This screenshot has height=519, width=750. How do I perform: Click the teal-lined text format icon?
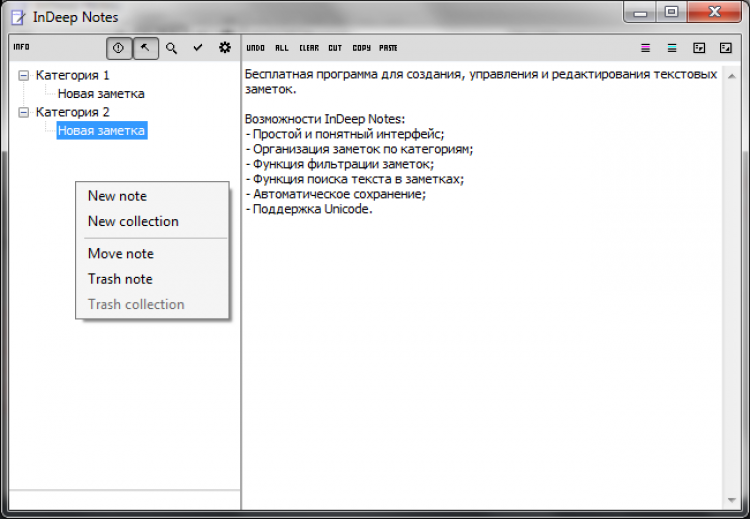click(x=672, y=48)
